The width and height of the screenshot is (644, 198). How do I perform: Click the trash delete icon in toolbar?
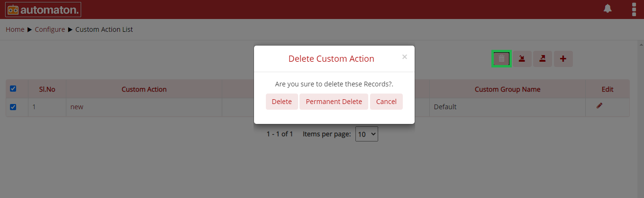501,59
